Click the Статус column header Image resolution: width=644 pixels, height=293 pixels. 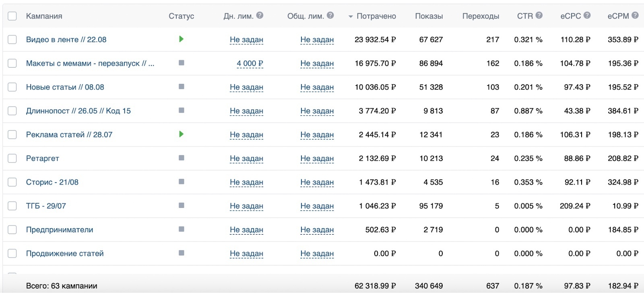[181, 16]
